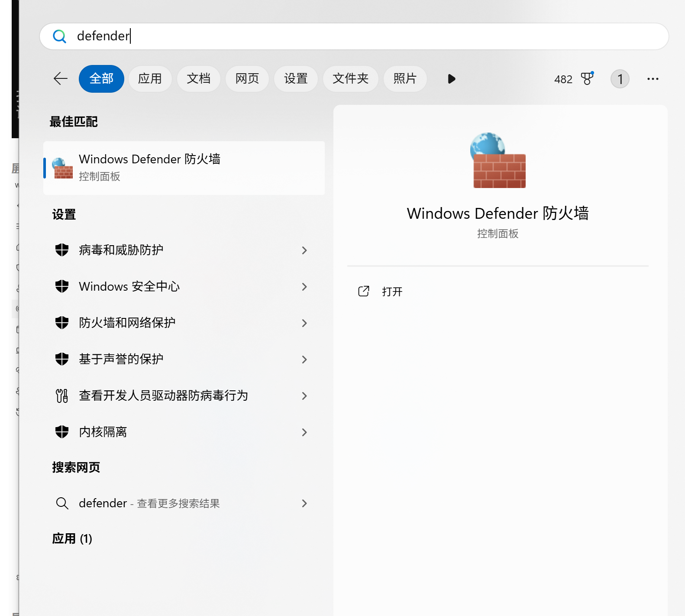Select the 全部 filter tab
Image resolution: width=685 pixels, height=616 pixels.
[101, 79]
